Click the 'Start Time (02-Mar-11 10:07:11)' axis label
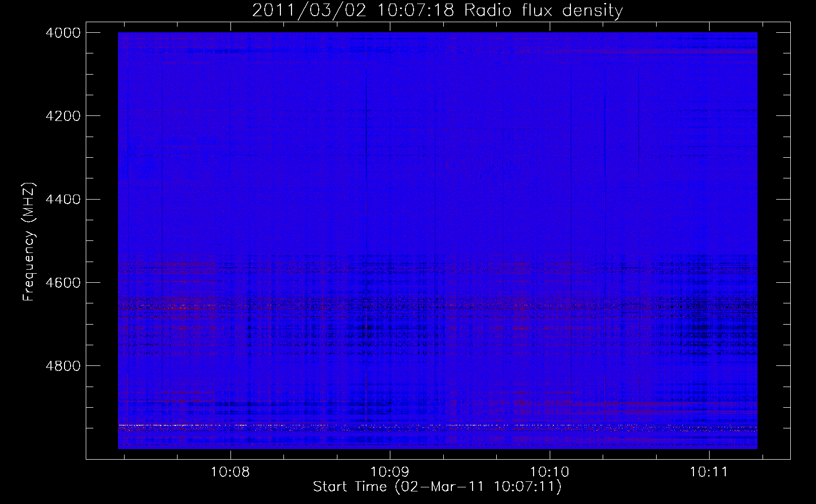This screenshot has width=816, height=504. point(437,487)
